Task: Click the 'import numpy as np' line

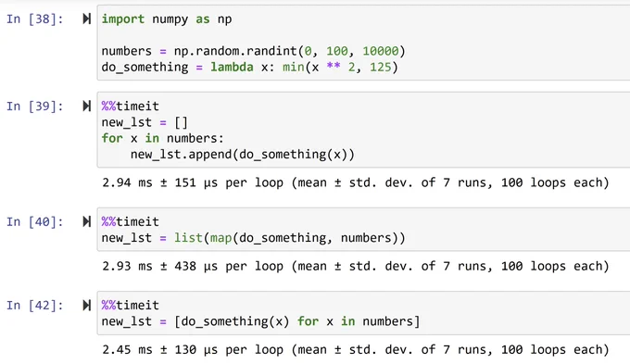Action: (167, 19)
